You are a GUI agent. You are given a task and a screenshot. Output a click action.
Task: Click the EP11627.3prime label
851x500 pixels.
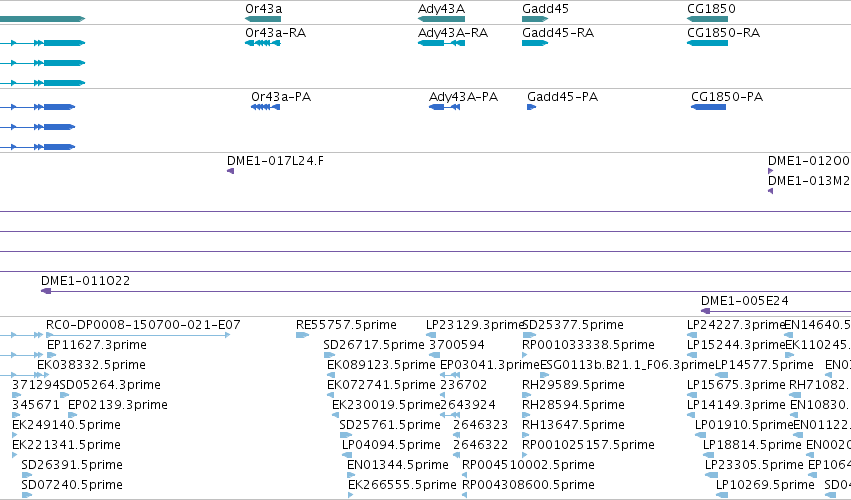pyautogui.click(x=97, y=345)
